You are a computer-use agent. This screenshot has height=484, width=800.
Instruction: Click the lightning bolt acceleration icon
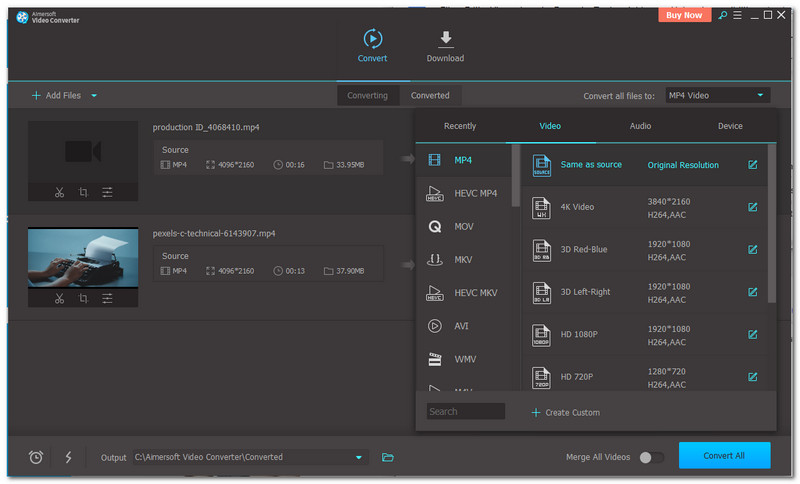pos(68,457)
